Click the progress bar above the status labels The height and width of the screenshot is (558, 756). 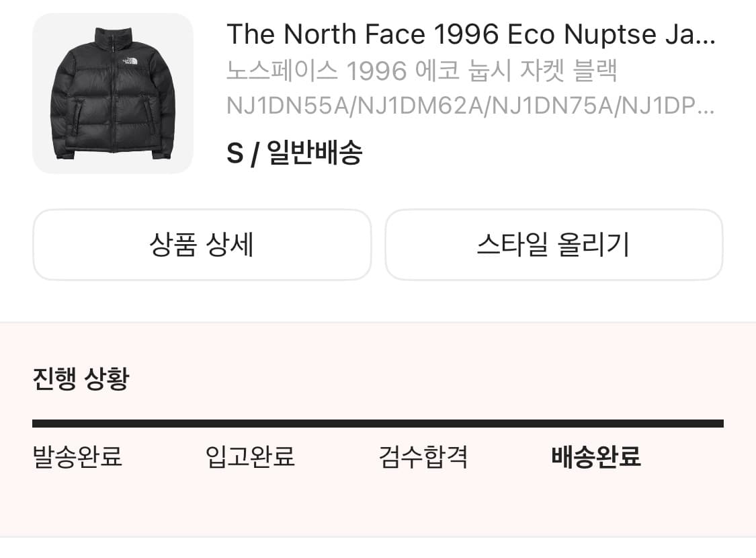click(x=378, y=423)
